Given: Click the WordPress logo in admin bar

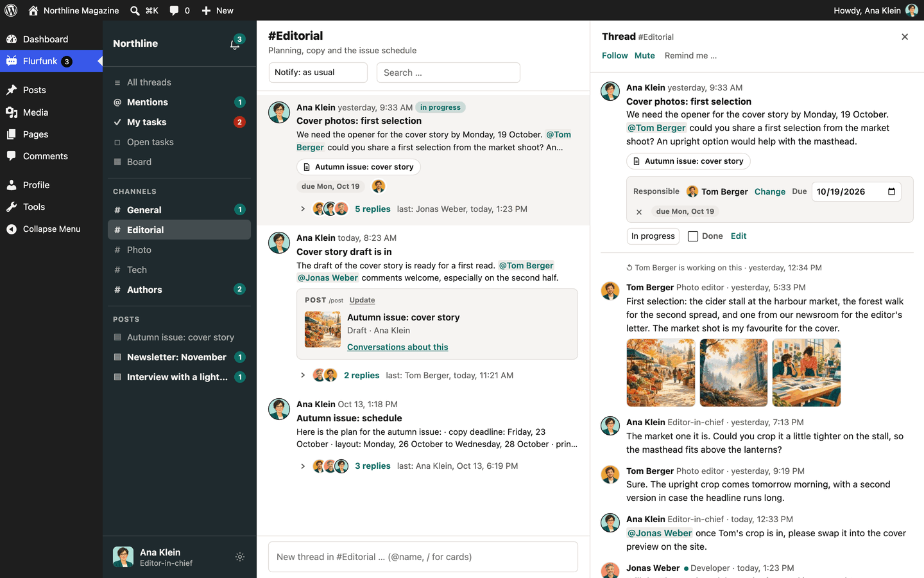Looking at the screenshot, I should point(11,10).
